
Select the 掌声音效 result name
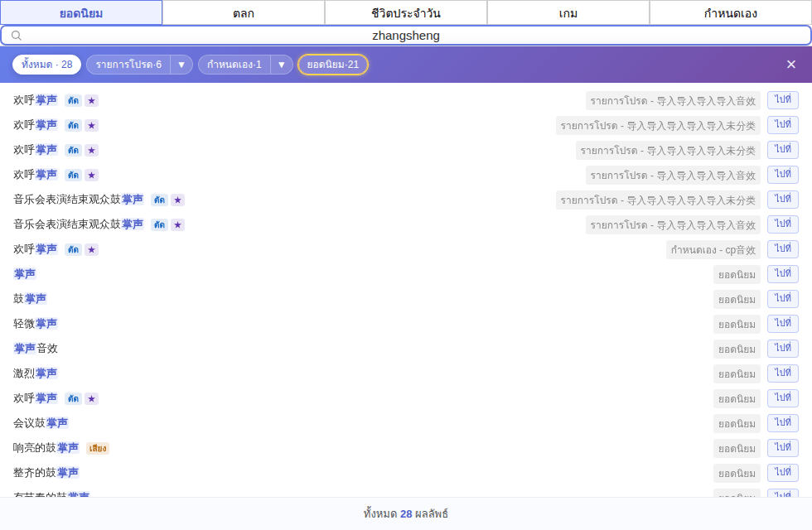[x=36, y=349]
